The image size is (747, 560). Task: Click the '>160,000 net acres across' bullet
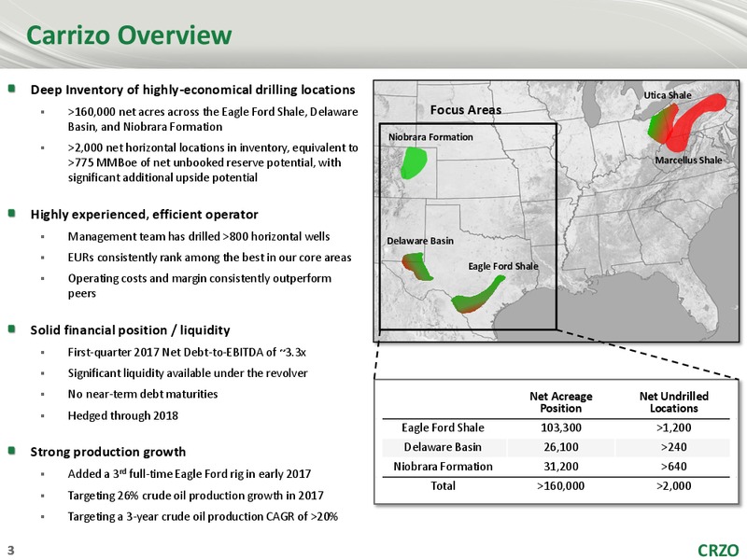click(x=213, y=119)
